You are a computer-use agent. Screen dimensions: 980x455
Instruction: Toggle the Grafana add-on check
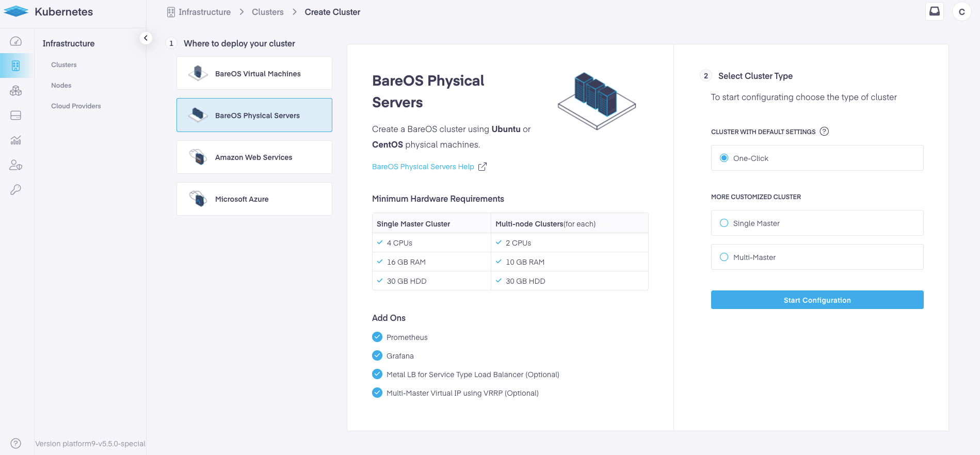pyautogui.click(x=377, y=355)
